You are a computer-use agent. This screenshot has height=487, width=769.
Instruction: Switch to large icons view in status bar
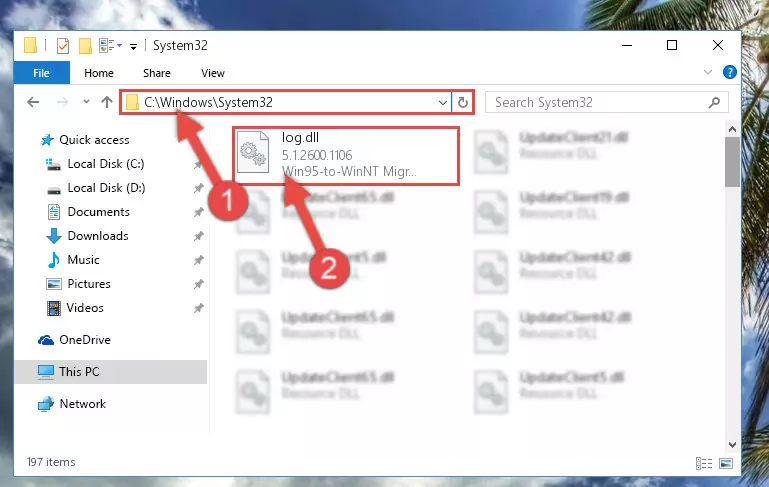(726, 463)
